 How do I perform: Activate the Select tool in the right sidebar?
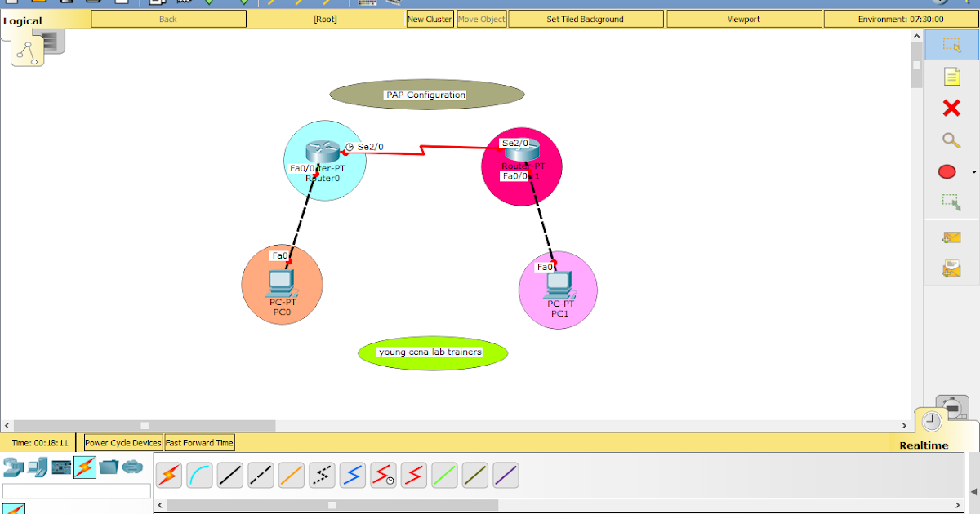950,45
